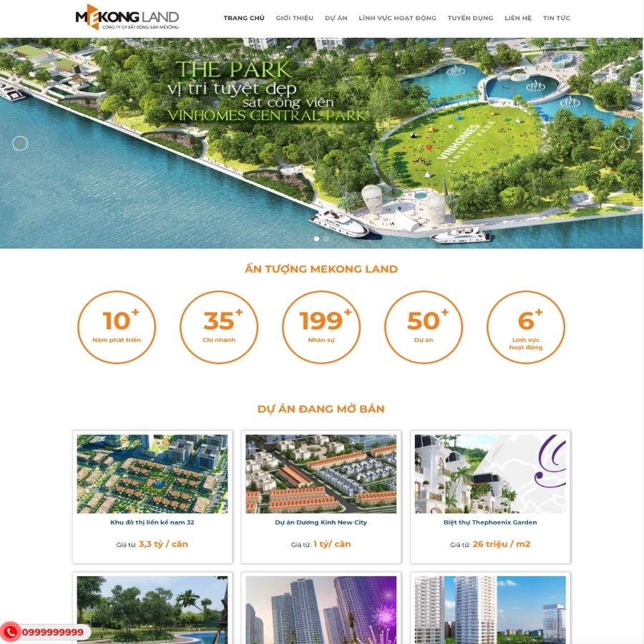Click the Dương Kinh New City project thumbnail

point(321,474)
